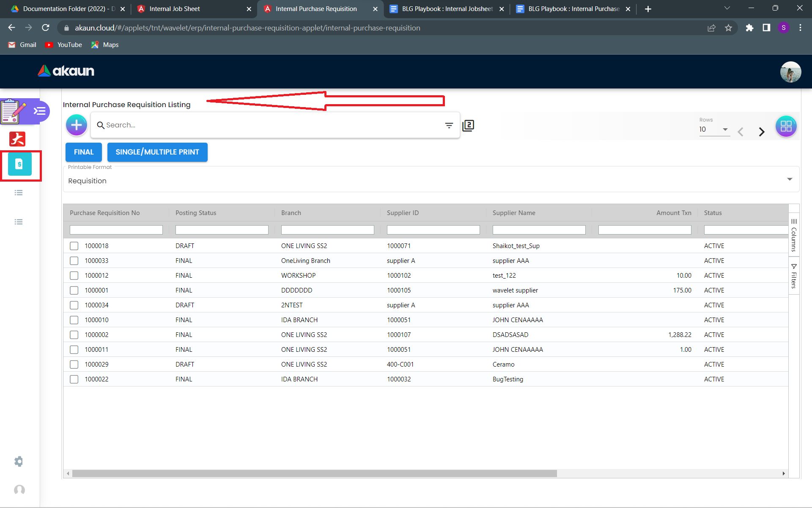Click the blue plus add-new icon
This screenshot has height=508, width=812.
pyautogui.click(x=77, y=125)
